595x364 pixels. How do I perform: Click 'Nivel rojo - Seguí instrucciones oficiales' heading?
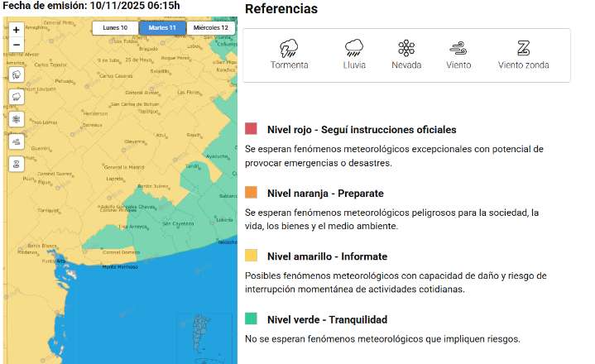pyautogui.click(x=362, y=130)
